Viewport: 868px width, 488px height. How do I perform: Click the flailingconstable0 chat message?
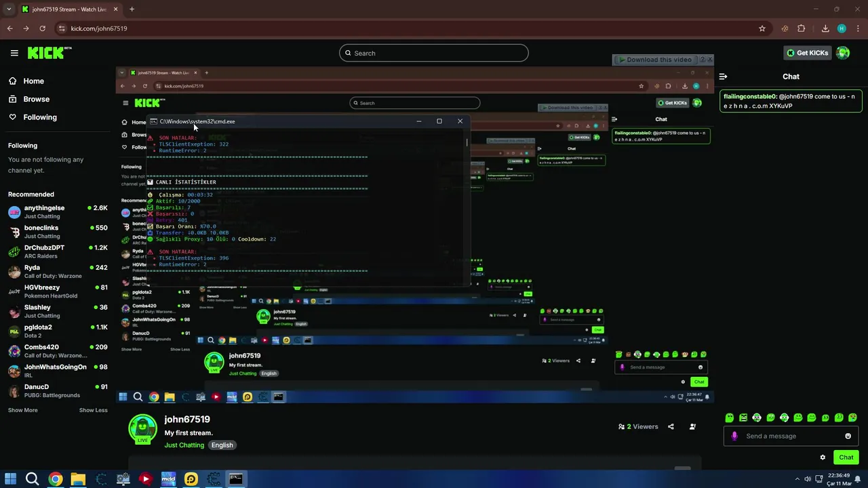pos(790,101)
